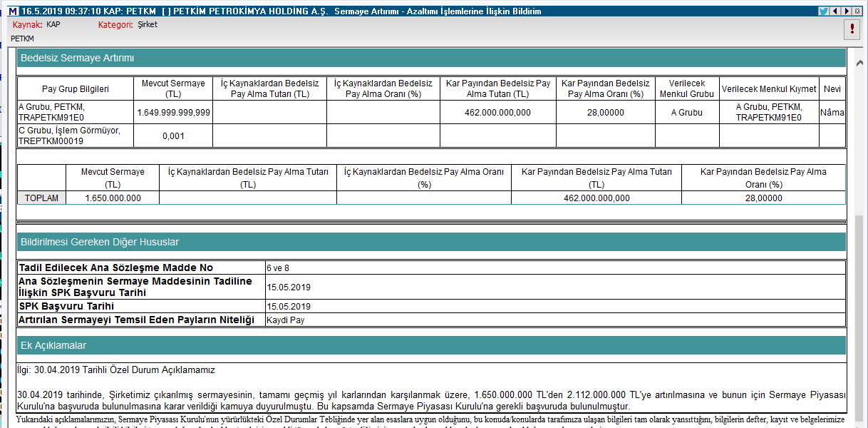Click the Verilecek Menkul Kıymet column header

point(769,88)
